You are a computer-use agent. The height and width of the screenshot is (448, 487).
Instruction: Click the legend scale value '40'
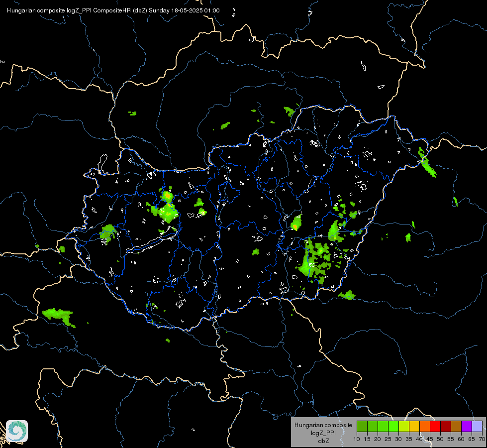(419, 440)
